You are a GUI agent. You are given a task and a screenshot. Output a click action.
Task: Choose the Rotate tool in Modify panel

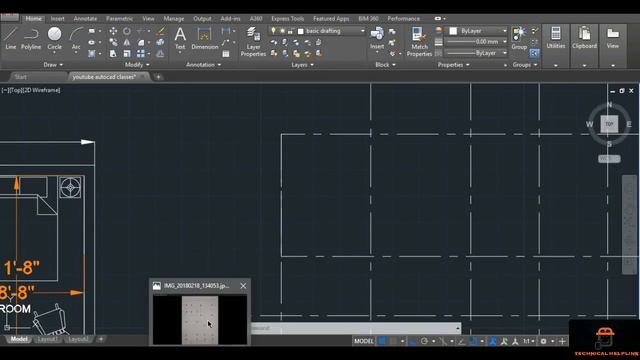[127, 31]
